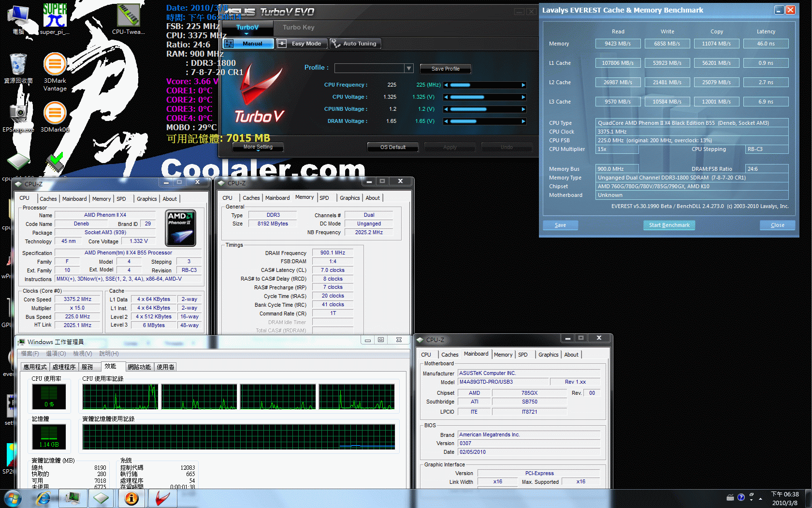Image resolution: width=812 pixels, height=508 pixels.
Task: Open About tab in middle CPU-Z window
Action: [373, 198]
